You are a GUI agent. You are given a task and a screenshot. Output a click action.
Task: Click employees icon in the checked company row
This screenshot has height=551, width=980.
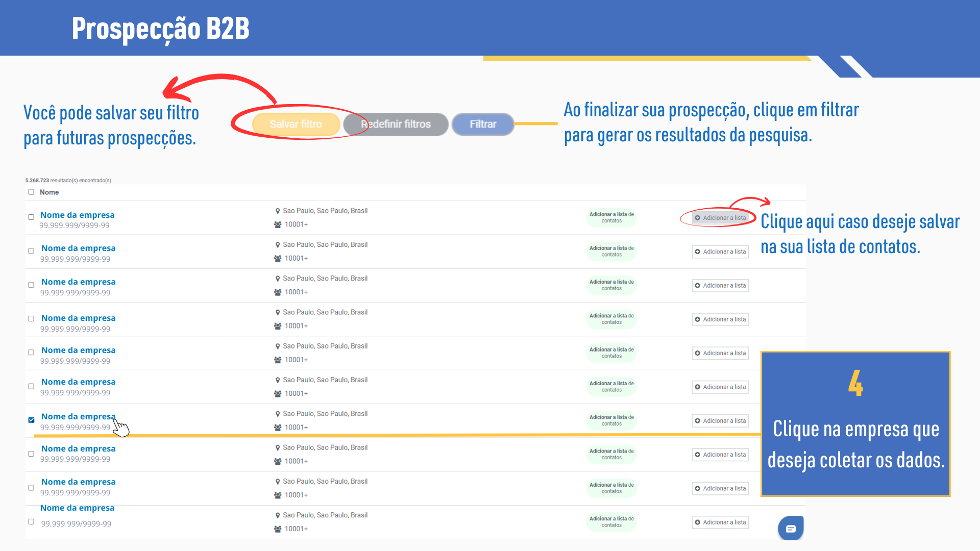tap(278, 428)
